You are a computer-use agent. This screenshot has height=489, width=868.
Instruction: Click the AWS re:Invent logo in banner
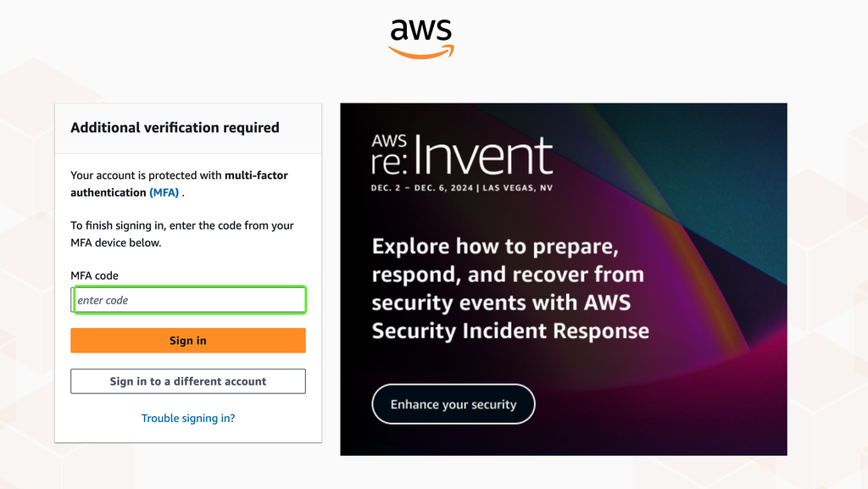(462, 155)
